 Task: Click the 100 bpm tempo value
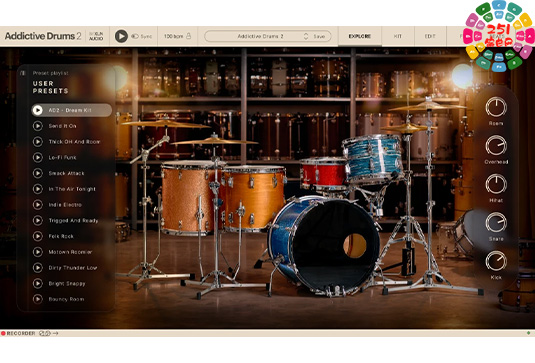coord(174,36)
